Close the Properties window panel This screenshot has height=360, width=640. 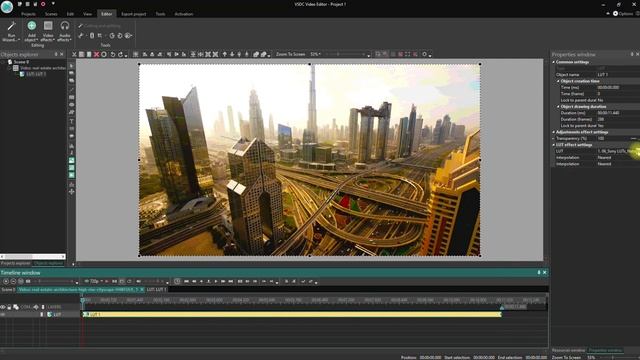coord(638,54)
